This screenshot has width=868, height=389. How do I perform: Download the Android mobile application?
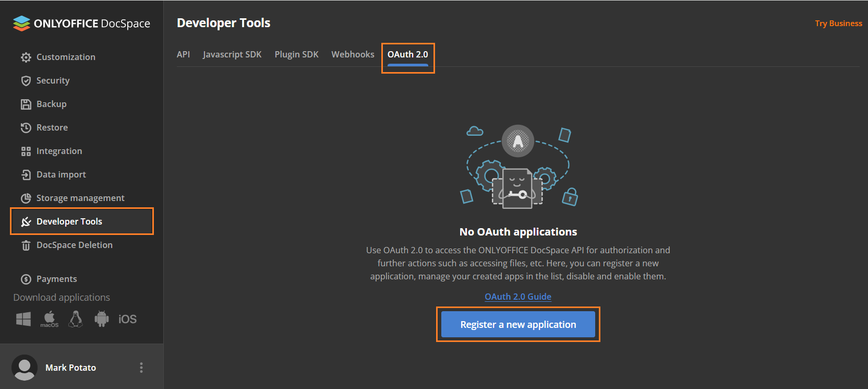tap(102, 319)
